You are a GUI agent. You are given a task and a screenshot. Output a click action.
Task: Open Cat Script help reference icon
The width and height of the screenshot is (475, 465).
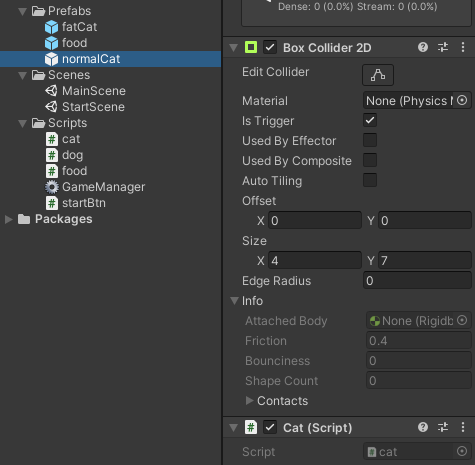(x=423, y=427)
